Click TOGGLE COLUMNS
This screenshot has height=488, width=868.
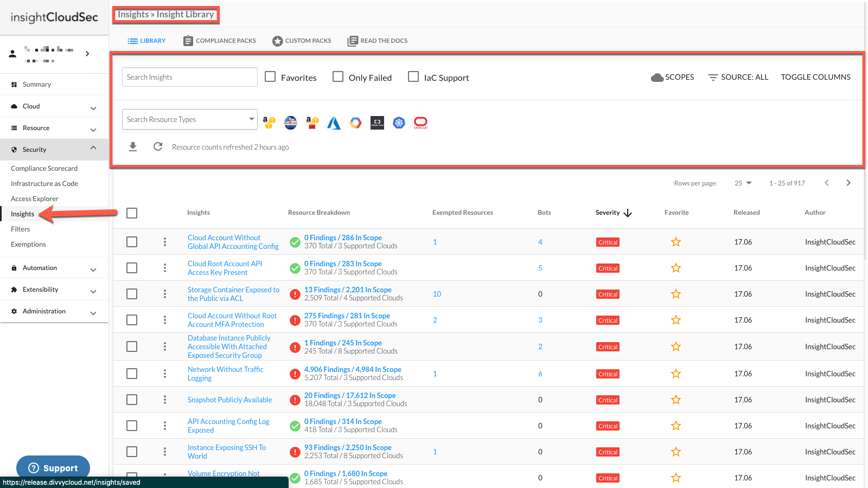pos(816,77)
